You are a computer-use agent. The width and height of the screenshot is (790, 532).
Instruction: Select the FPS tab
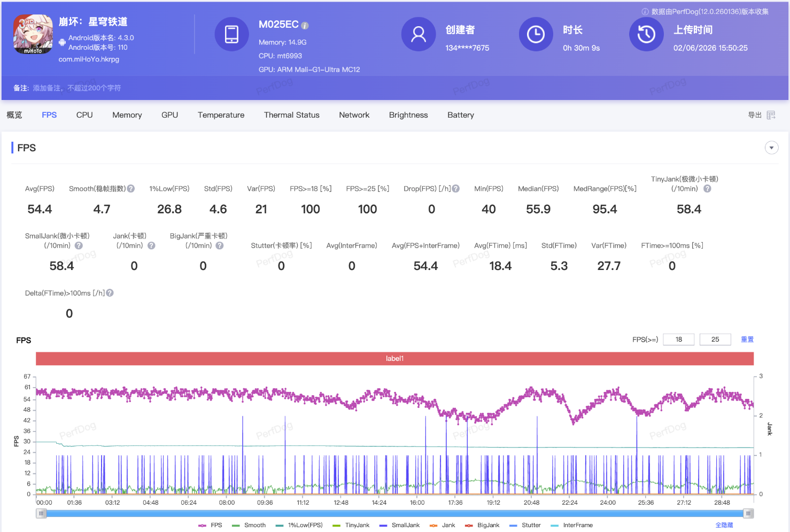(49, 115)
